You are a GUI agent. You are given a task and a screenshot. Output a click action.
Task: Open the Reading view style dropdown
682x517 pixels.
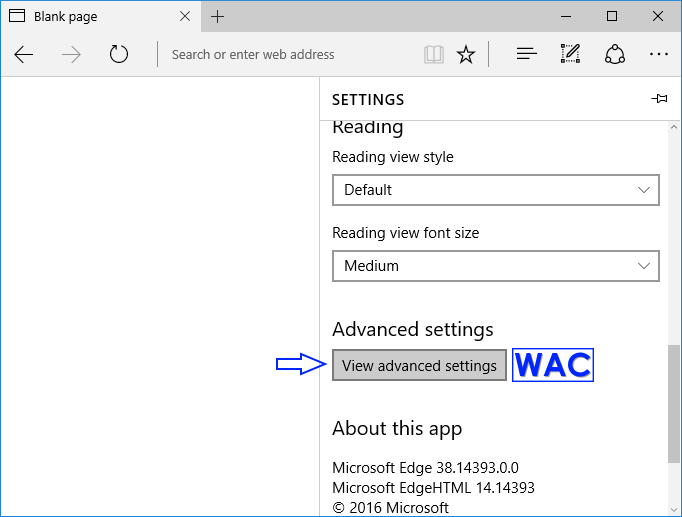496,190
